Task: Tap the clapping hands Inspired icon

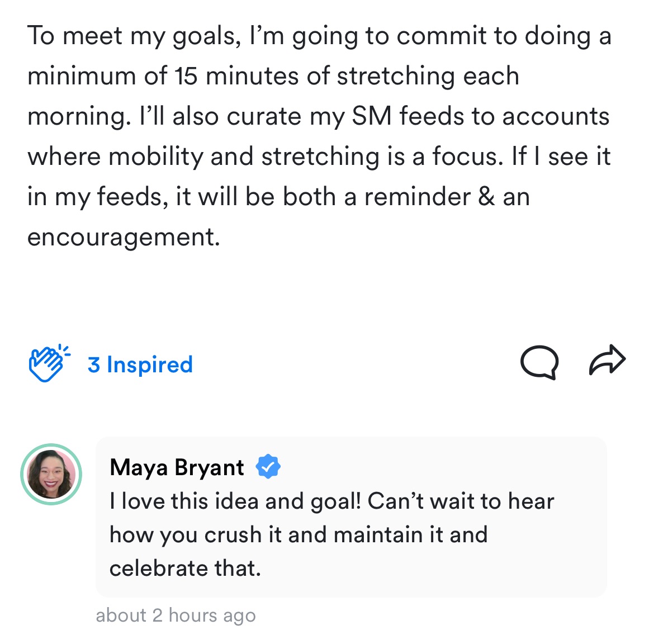Action: tap(49, 364)
